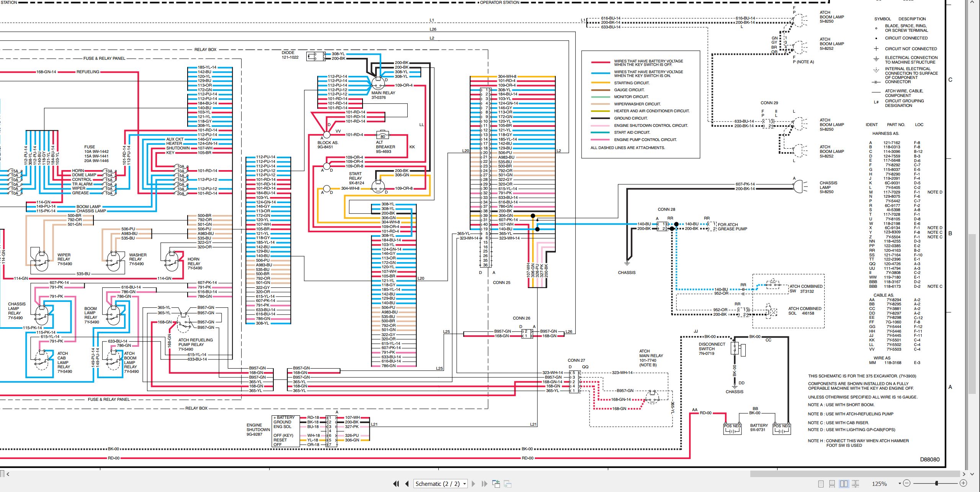The height and width of the screenshot is (492, 980).
Task: Click DISCONNECT SWITCH 7N-0719 text
Action: (712, 349)
